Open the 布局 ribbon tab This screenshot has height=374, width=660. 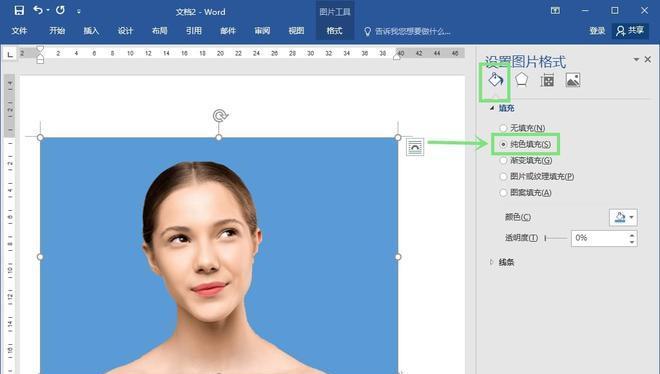(x=160, y=31)
